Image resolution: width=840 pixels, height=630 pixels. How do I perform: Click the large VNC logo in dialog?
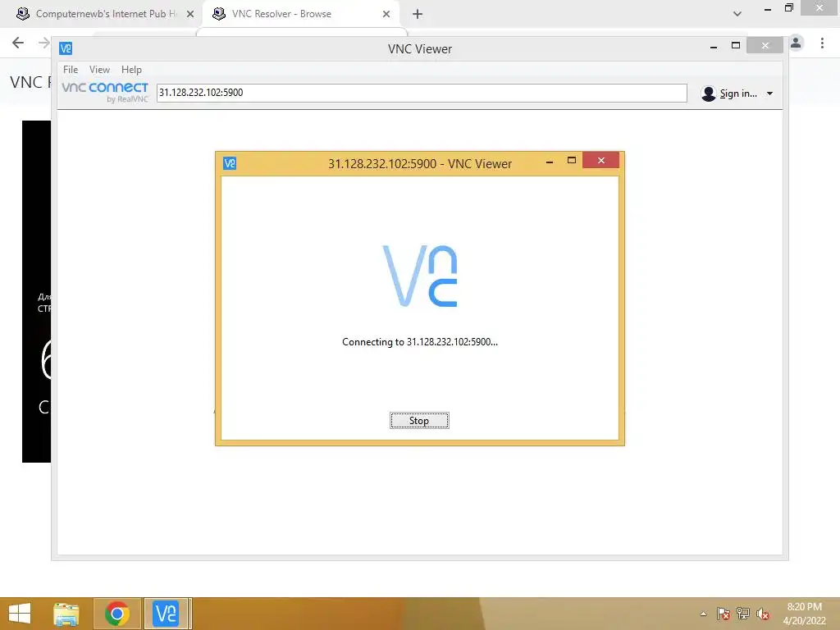click(419, 276)
